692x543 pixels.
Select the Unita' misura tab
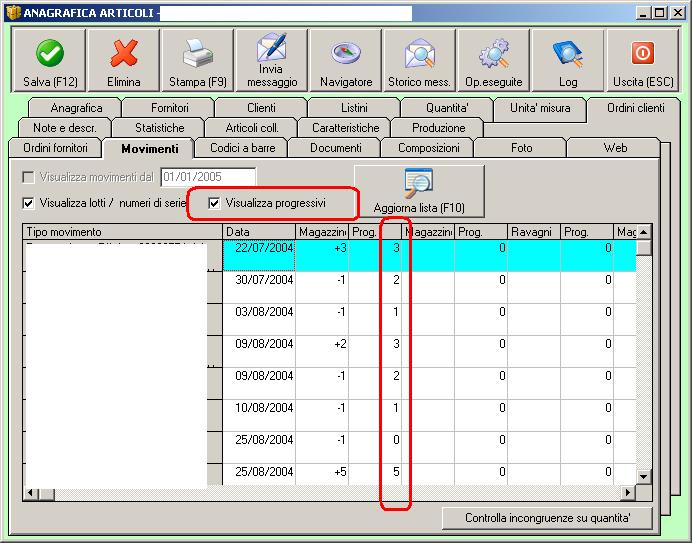pos(540,108)
